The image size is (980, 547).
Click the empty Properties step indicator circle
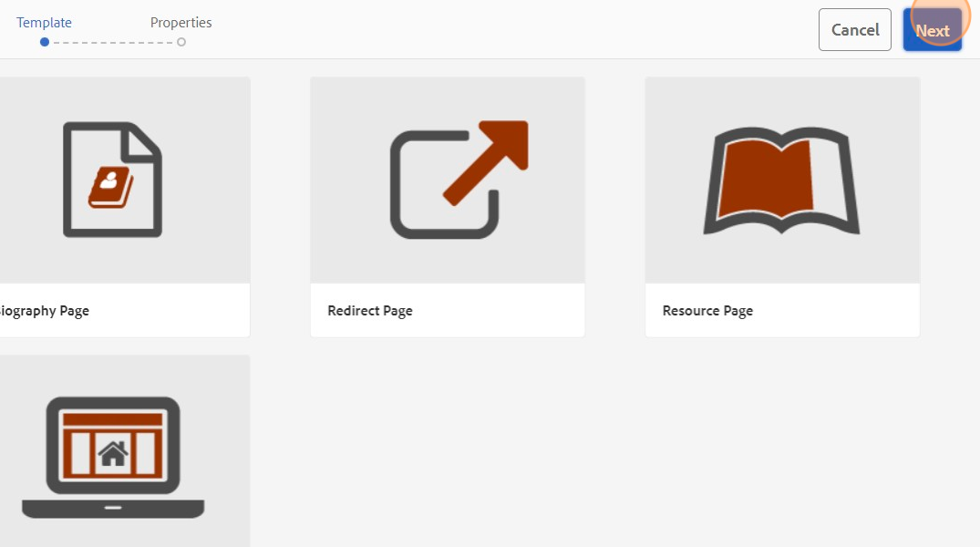181,42
